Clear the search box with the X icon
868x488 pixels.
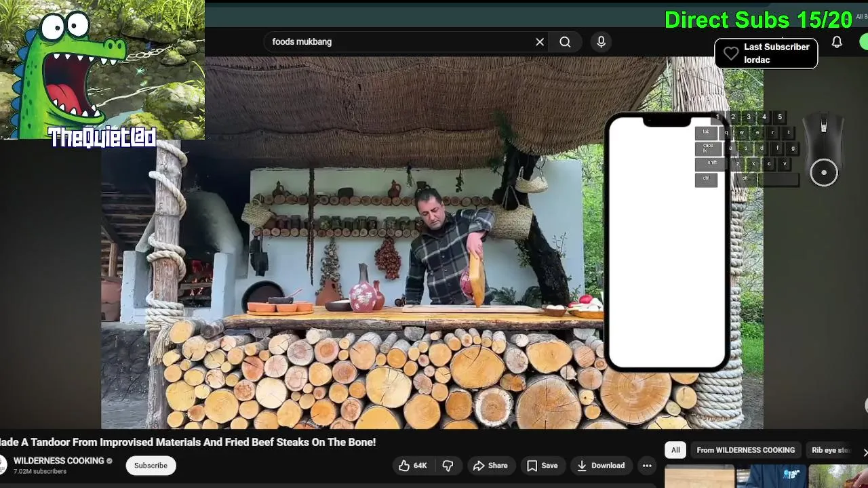click(540, 42)
